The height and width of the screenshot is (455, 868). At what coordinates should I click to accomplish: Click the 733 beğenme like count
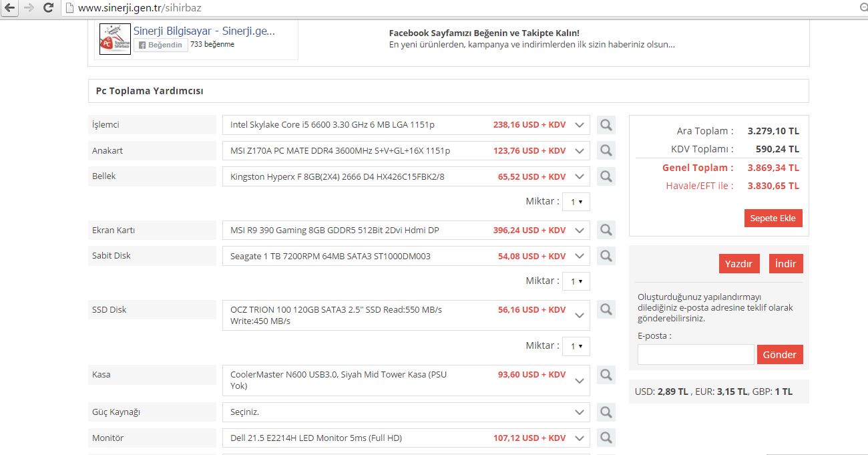click(212, 45)
